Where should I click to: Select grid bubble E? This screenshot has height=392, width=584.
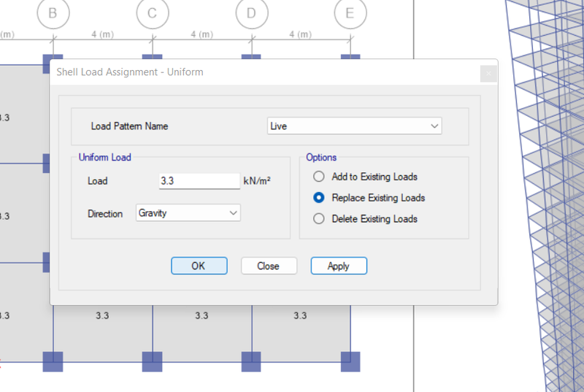click(x=350, y=13)
